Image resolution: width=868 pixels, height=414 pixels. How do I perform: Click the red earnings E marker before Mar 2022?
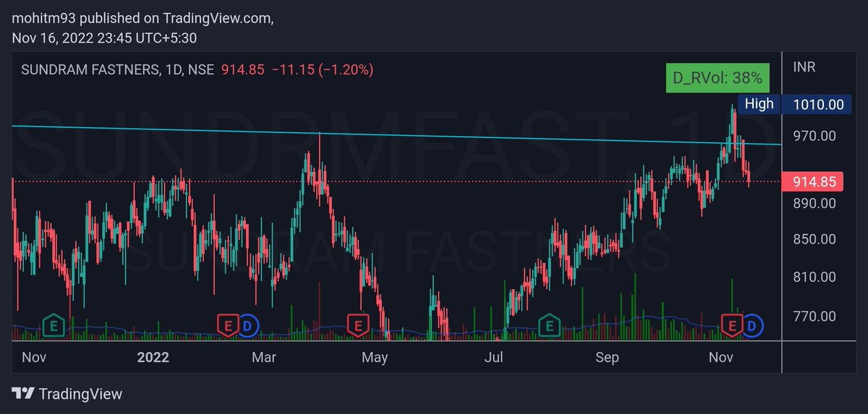(228, 326)
